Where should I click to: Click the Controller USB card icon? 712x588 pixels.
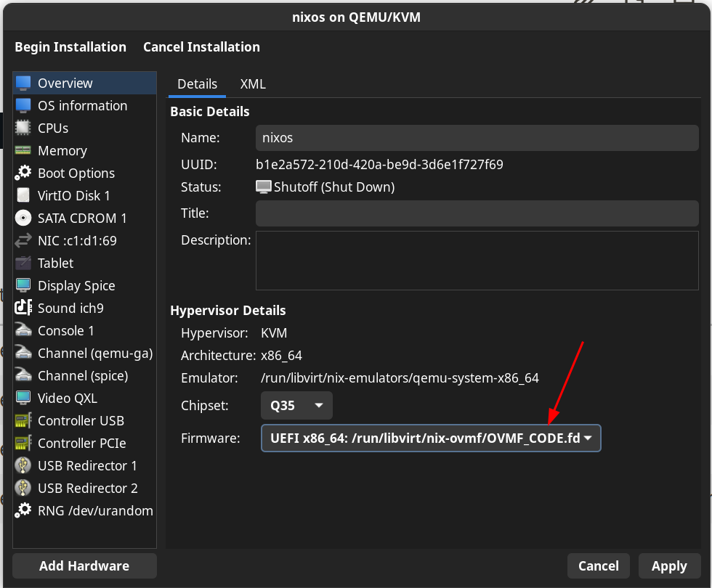click(23, 420)
